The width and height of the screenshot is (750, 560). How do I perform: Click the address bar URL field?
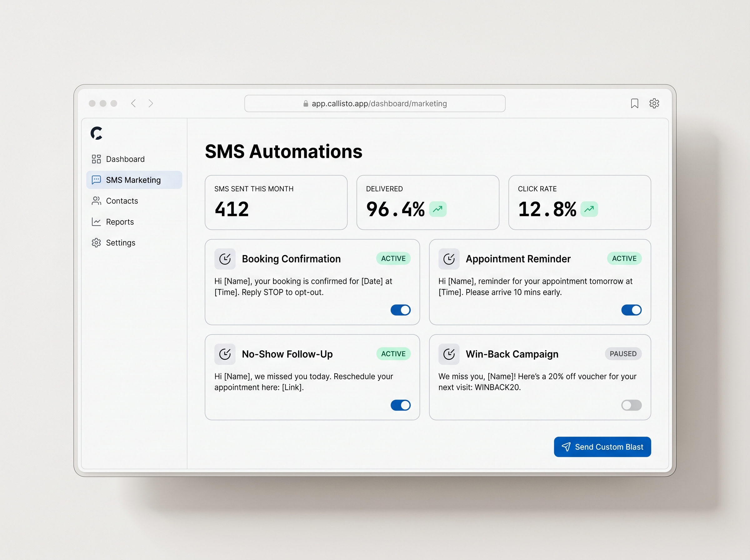pos(375,103)
